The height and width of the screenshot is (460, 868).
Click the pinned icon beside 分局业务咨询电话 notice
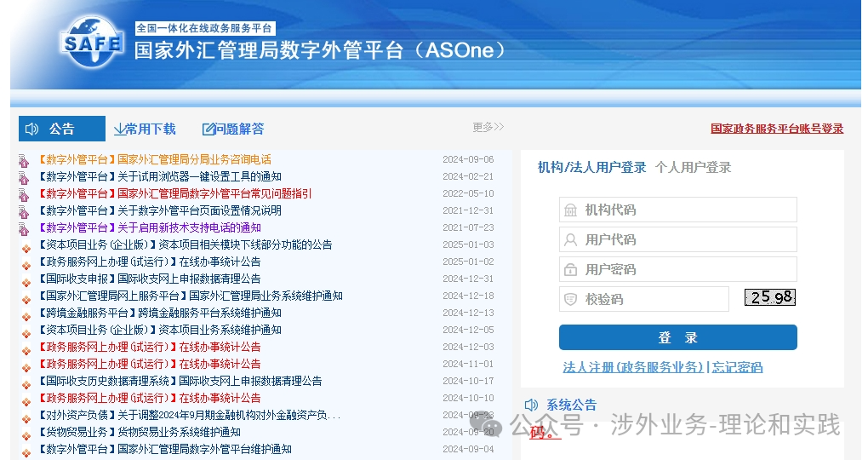23,161
